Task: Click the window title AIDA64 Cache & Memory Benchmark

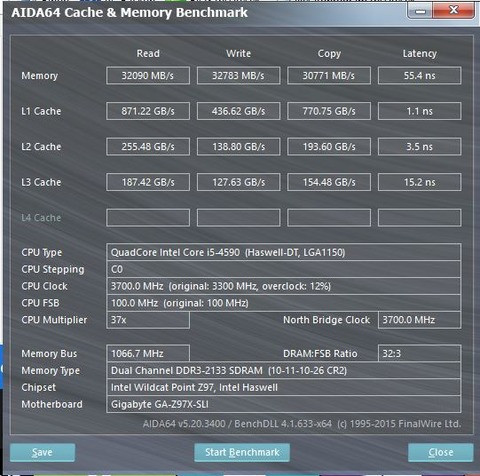Action: 129,13
